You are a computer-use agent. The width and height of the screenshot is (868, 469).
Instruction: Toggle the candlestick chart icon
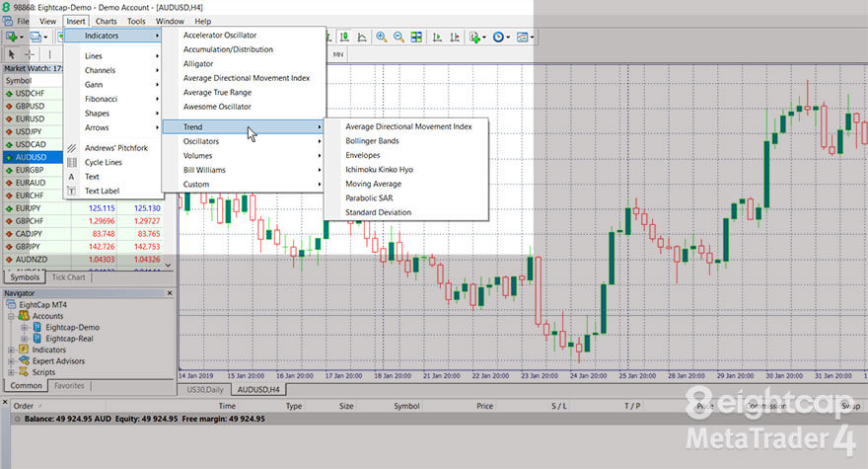(344, 38)
